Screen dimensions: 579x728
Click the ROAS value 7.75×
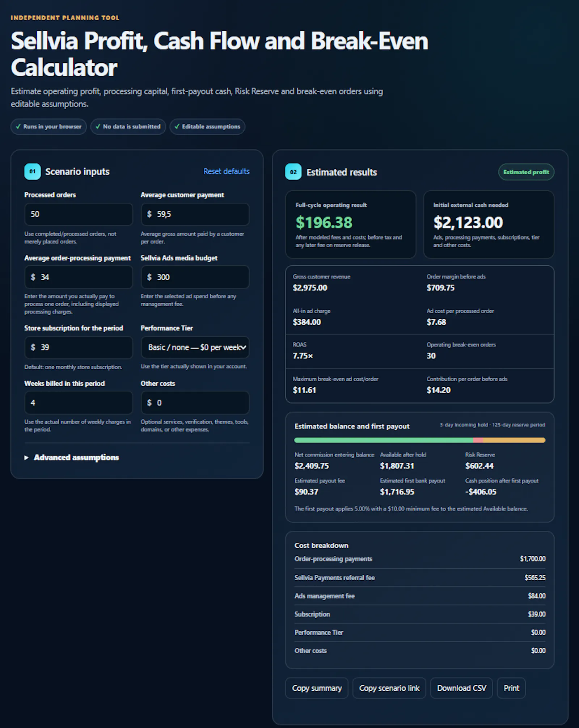(303, 356)
